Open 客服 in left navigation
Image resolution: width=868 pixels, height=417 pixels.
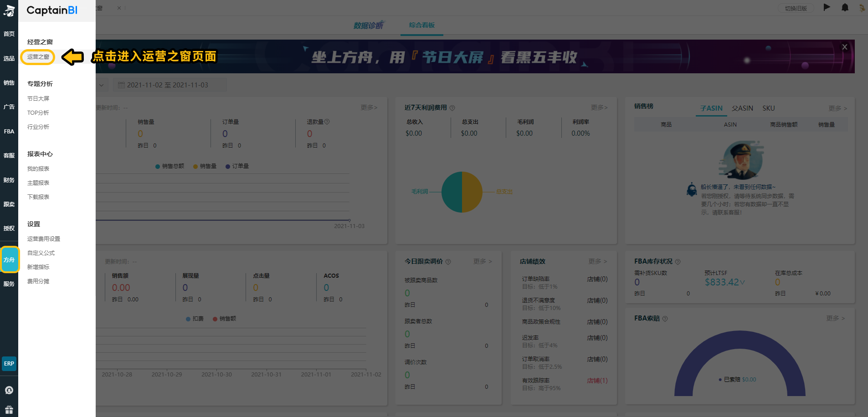(9, 156)
